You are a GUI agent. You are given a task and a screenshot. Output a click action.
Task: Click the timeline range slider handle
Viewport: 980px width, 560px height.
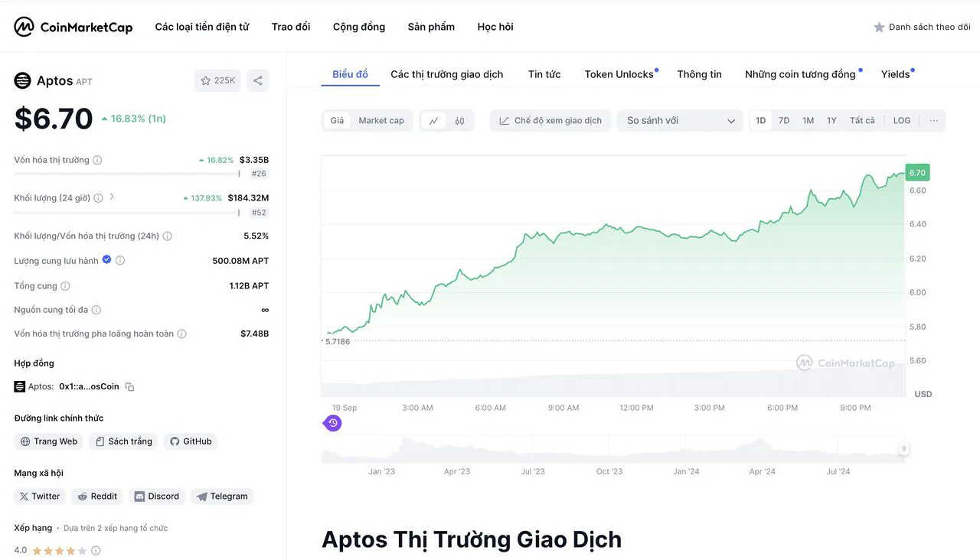(x=904, y=449)
